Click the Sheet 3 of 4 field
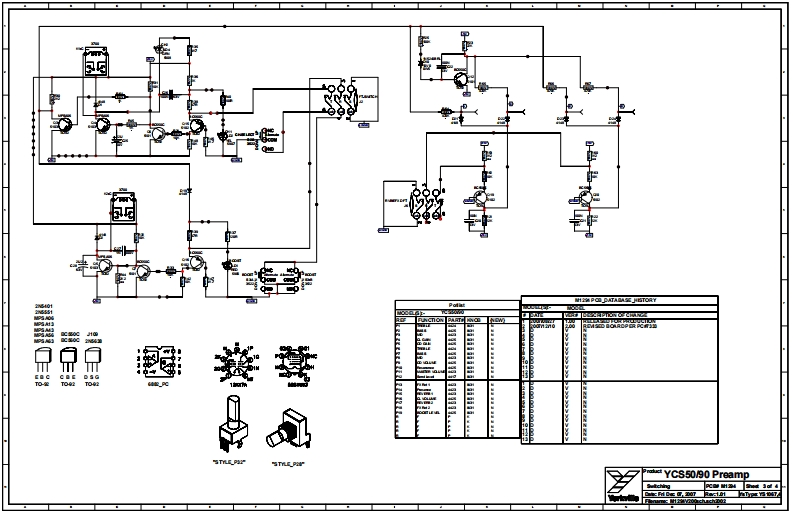This screenshot has height=513, width=793. click(x=752, y=484)
